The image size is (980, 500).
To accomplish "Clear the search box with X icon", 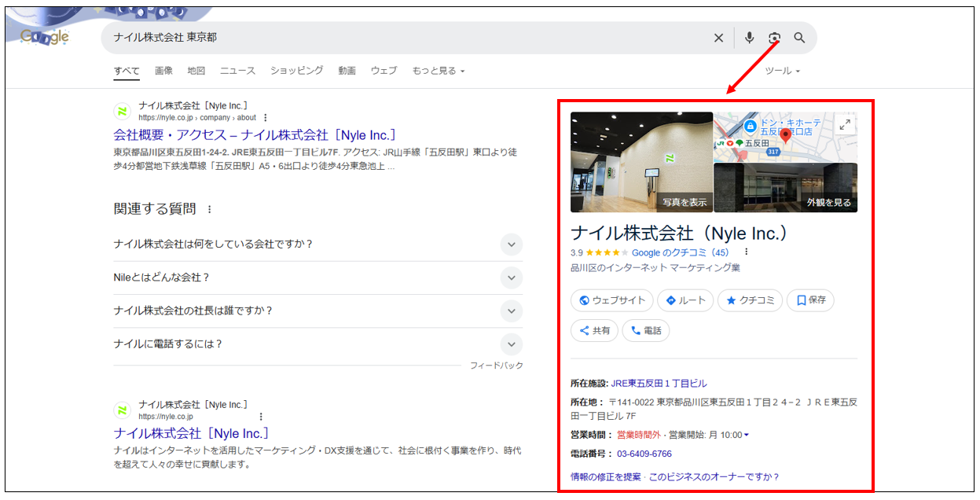I will [718, 38].
